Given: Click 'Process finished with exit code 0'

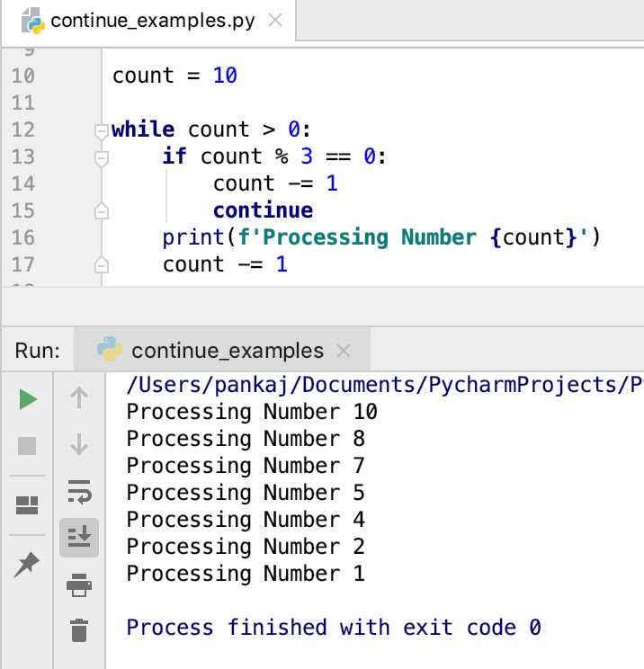Looking at the screenshot, I should [x=334, y=628].
